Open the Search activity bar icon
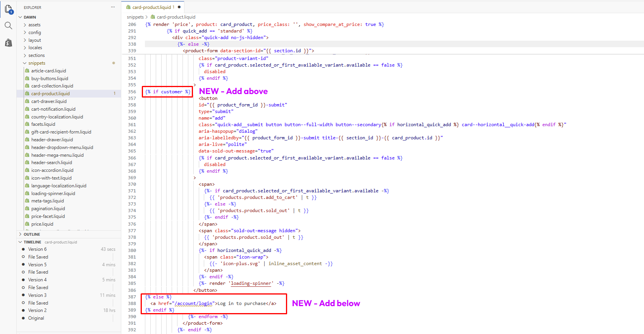Image resolution: width=644 pixels, height=334 pixels. (8, 26)
